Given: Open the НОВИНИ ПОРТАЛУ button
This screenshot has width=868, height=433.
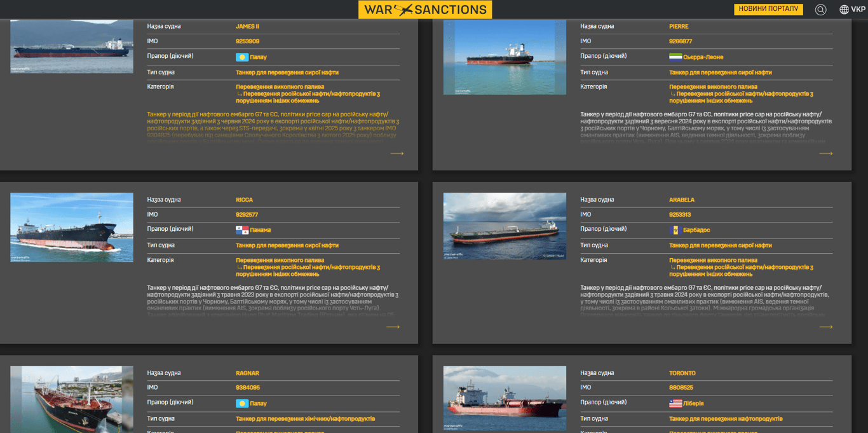Looking at the screenshot, I should (x=768, y=10).
